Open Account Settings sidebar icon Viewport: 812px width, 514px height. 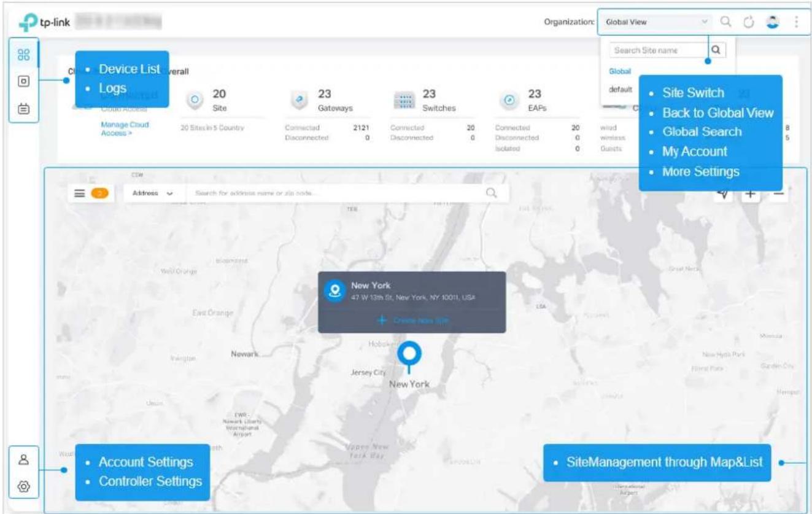tap(23, 459)
